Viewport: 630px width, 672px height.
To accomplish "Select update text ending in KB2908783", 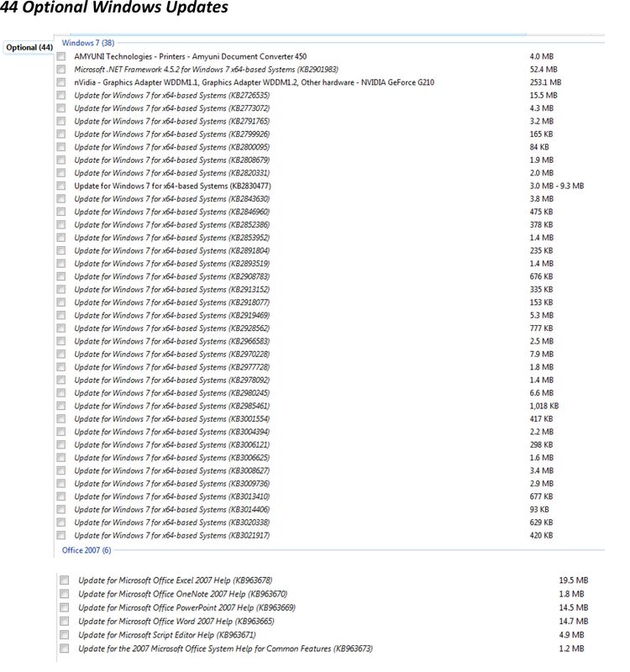I will [172, 276].
